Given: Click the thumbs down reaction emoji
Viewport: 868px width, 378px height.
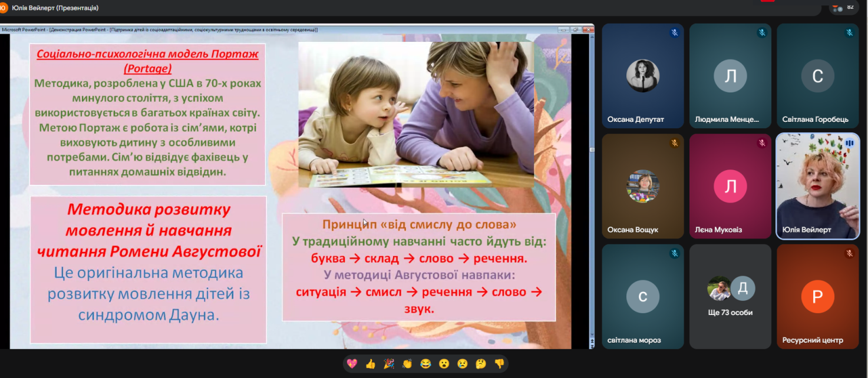Looking at the screenshot, I should click(499, 364).
